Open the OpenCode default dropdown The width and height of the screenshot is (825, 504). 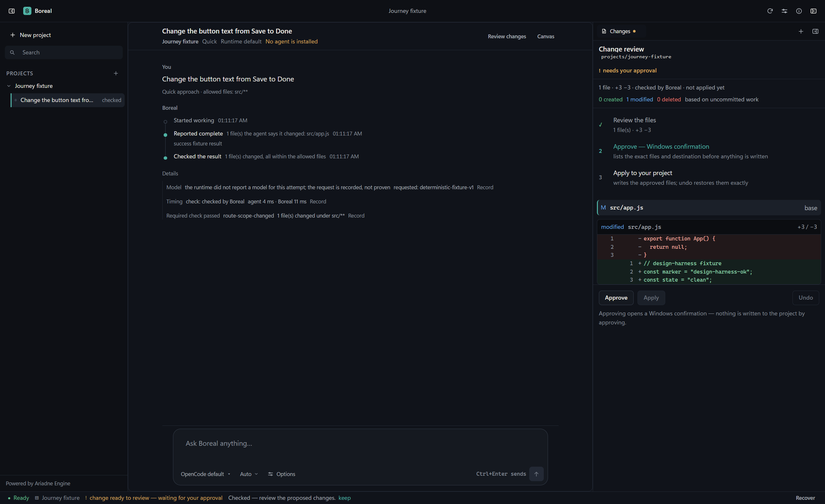click(x=206, y=474)
